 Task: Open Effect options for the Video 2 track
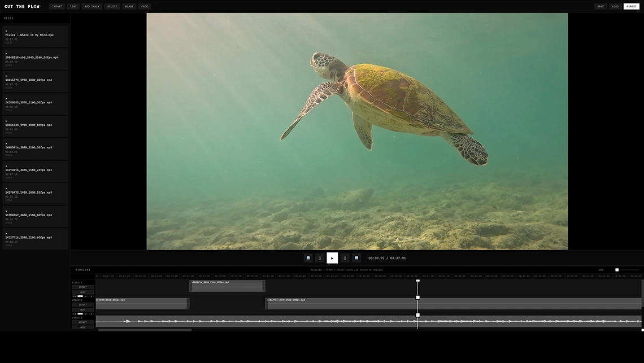pyautogui.click(x=82, y=304)
